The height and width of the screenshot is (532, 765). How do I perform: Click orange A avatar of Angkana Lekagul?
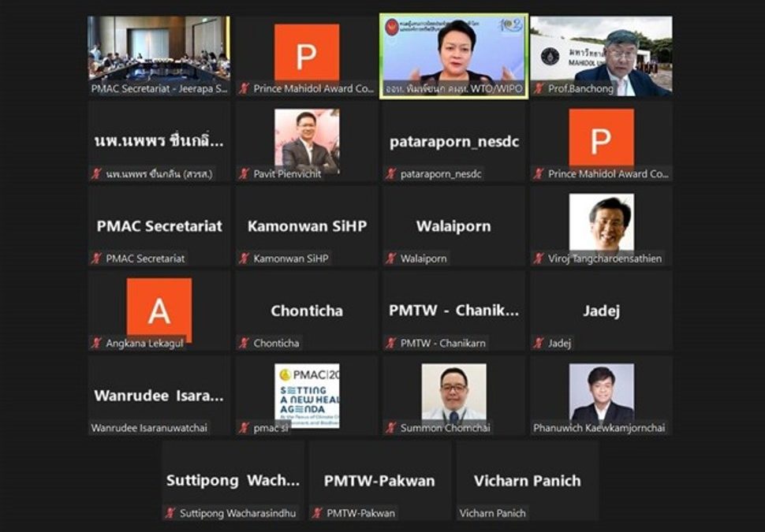tap(159, 310)
